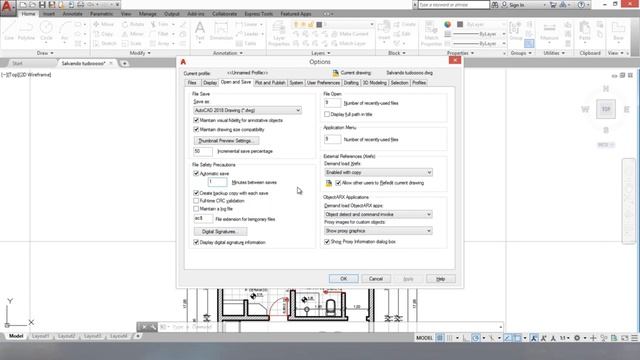Expand the Block panel
Image resolution: width=640 pixels, height=360 pixels.
(x=397, y=53)
